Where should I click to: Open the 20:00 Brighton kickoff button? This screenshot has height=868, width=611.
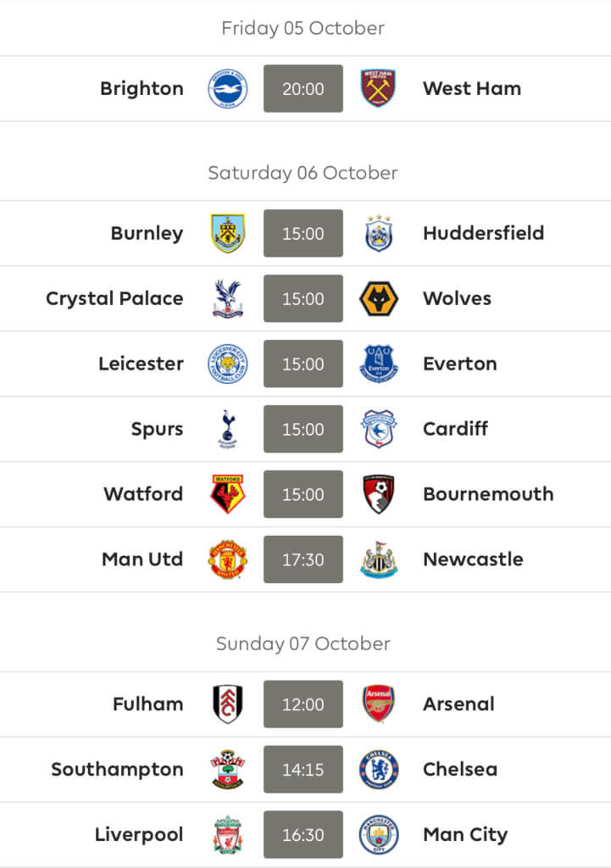point(303,88)
